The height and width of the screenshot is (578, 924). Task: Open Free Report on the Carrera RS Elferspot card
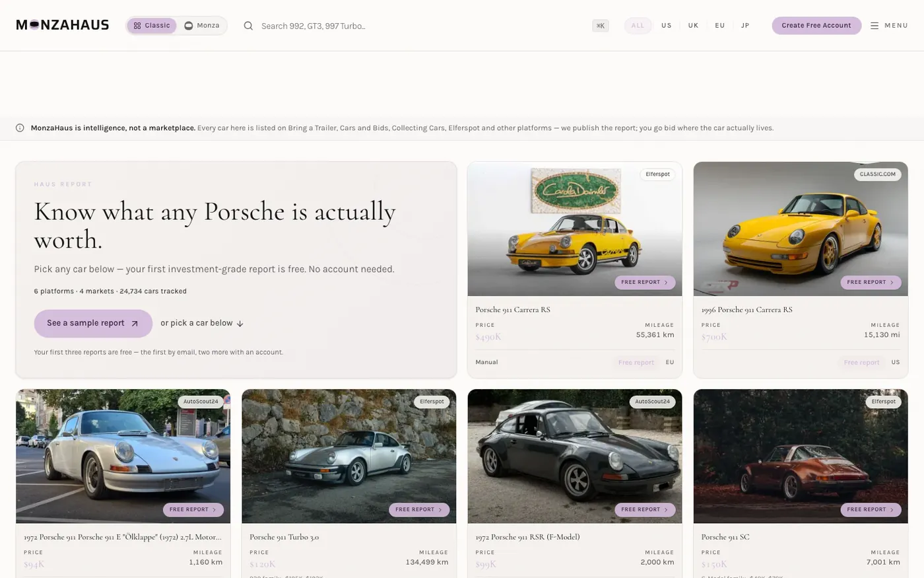pos(645,282)
